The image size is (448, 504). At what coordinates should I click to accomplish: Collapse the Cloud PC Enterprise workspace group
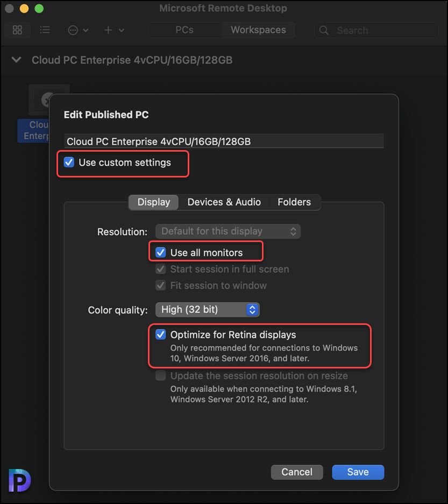click(16, 60)
